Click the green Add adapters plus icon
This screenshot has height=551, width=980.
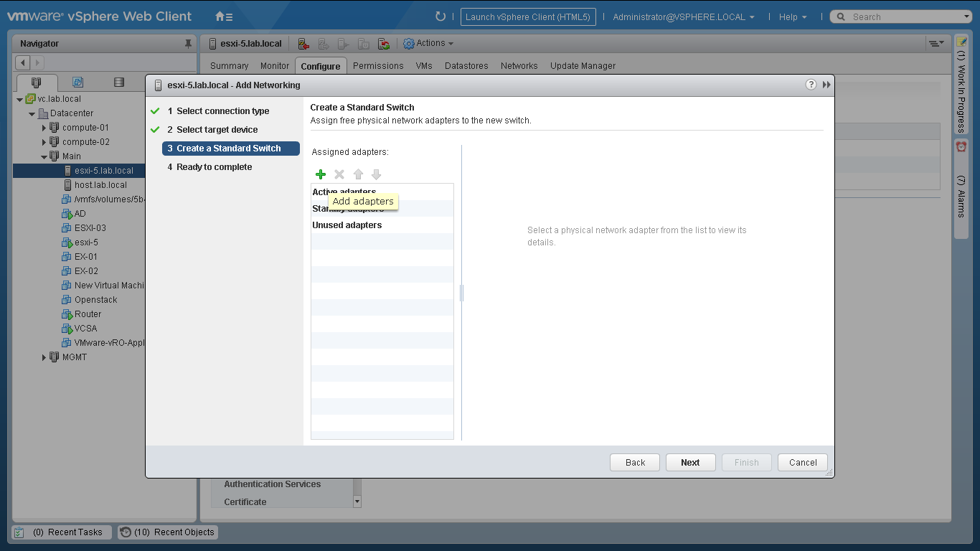321,174
